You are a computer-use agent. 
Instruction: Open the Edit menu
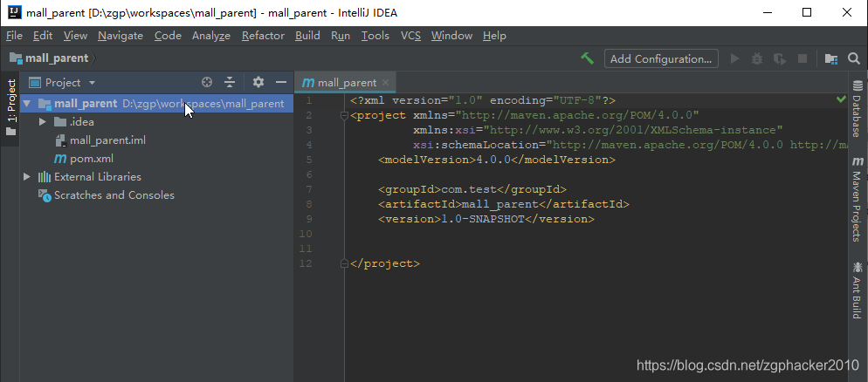coord(43,36)
